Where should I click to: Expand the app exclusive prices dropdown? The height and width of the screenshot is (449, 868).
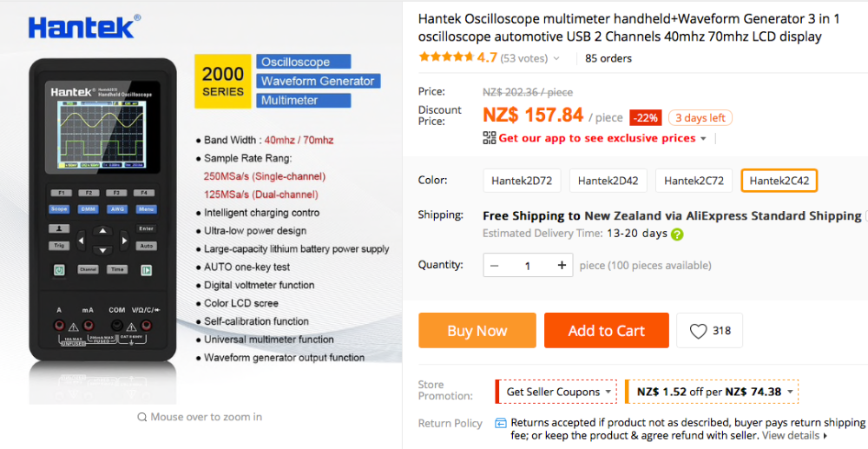pyautogui.click(x=703, y=139)
